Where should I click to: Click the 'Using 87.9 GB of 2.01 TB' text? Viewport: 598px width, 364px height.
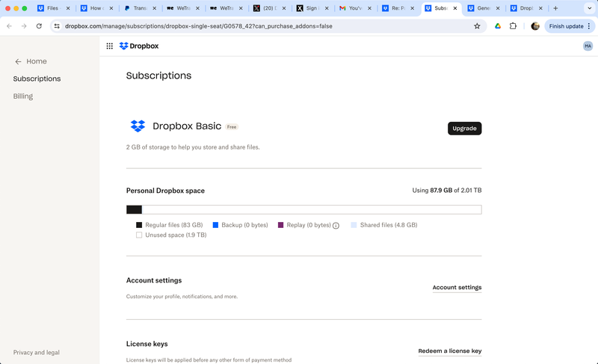(x=446, y=190)
